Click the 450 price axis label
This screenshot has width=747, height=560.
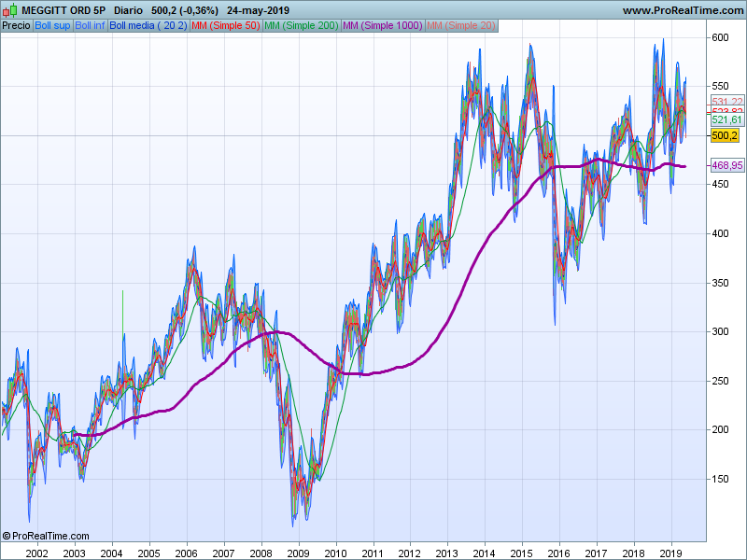(720, 184)
